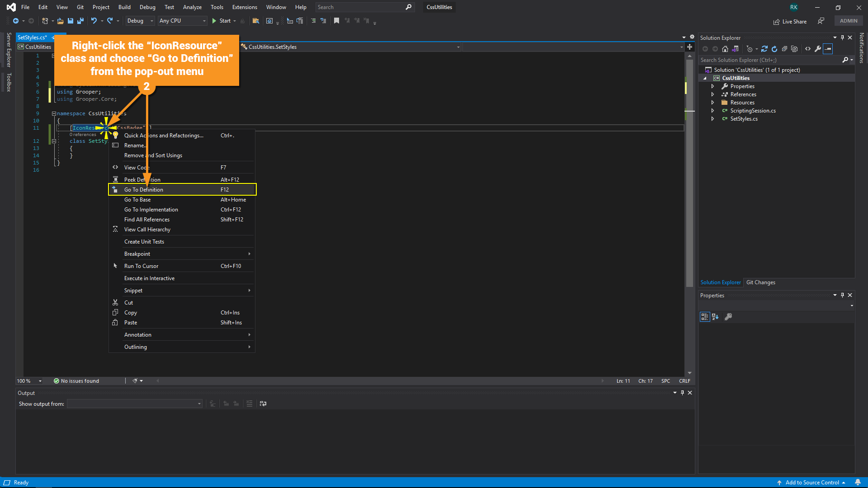Viewport: 868px width, 488px height.
Task: Expand the References tree node
Action: [x=713, y=94]
